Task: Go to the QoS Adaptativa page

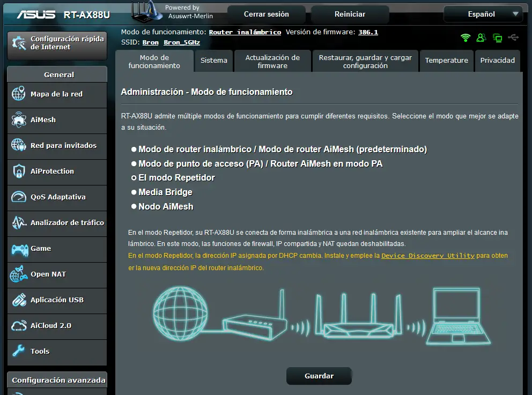Action: point(57,198)
